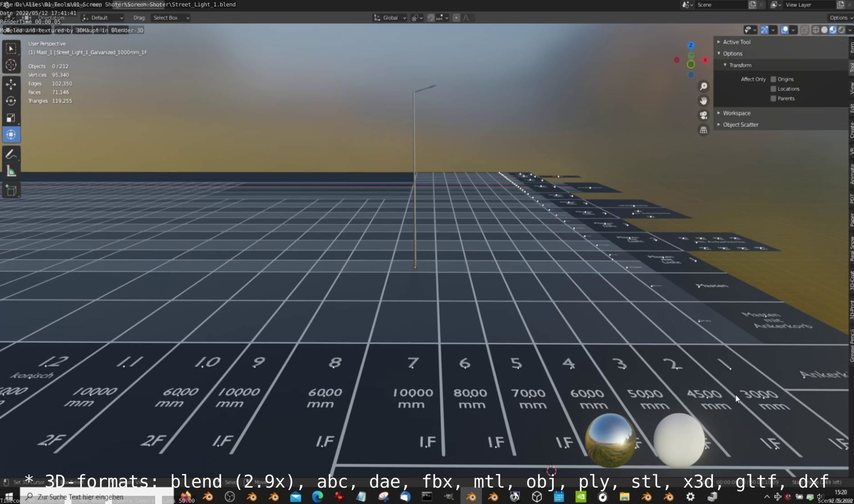Switch to material preview shading
This screenshot has width=854, height=504.
click(833, 30)
